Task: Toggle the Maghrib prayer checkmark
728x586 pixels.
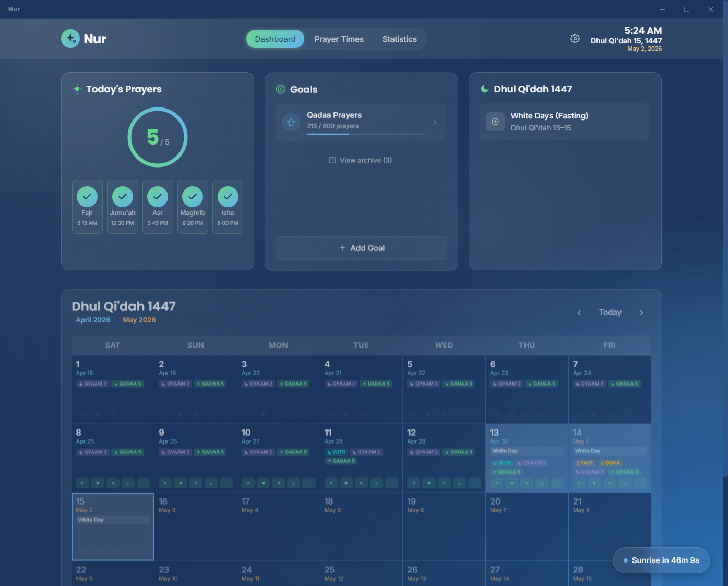Action: [x=193, y=197]
